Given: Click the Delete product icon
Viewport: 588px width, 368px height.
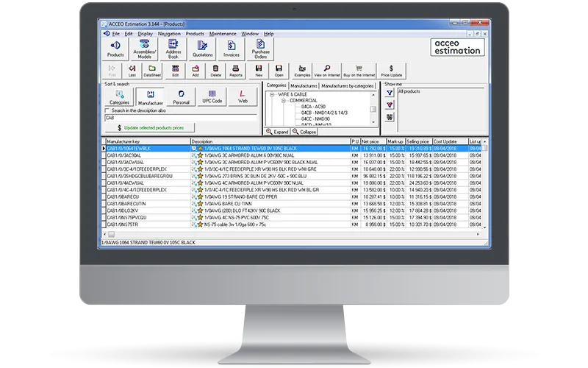Looking at the screenshot, I should pyautogui.click(x=215, y=71).
